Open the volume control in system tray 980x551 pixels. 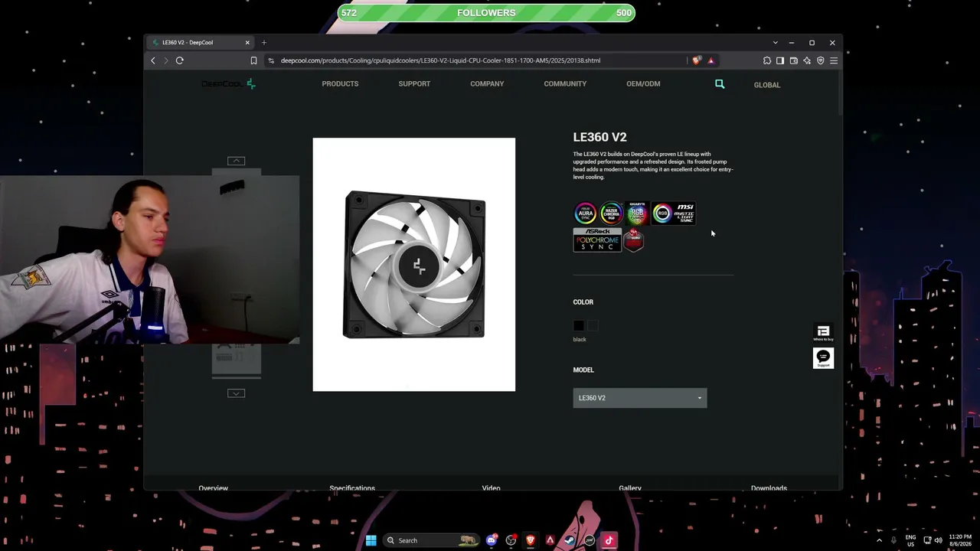click(x=938, y=540)
